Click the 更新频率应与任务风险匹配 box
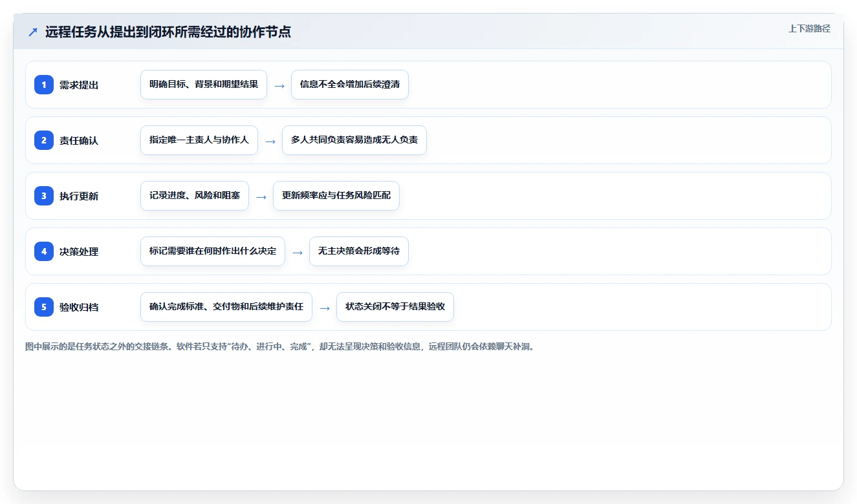The height and width of the screenshot is (504, 857). click(x=336, y=196)
